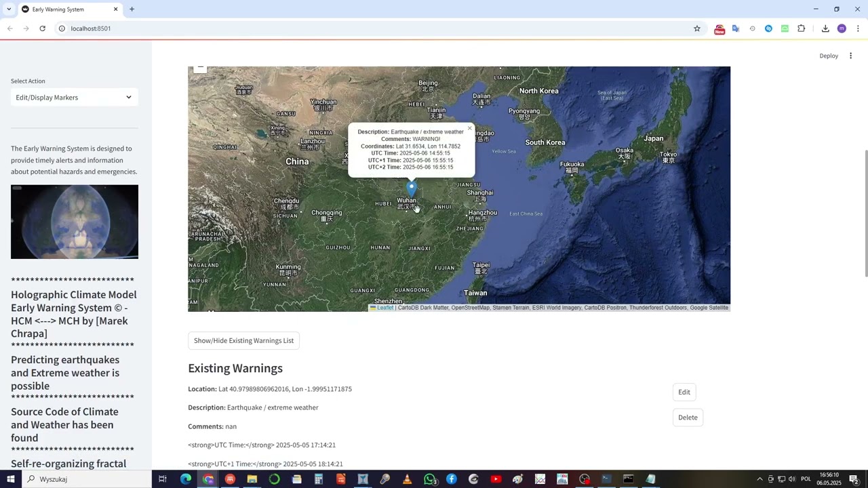Open the notification center icon
868x488 pixels.
[x=854, y=479]
